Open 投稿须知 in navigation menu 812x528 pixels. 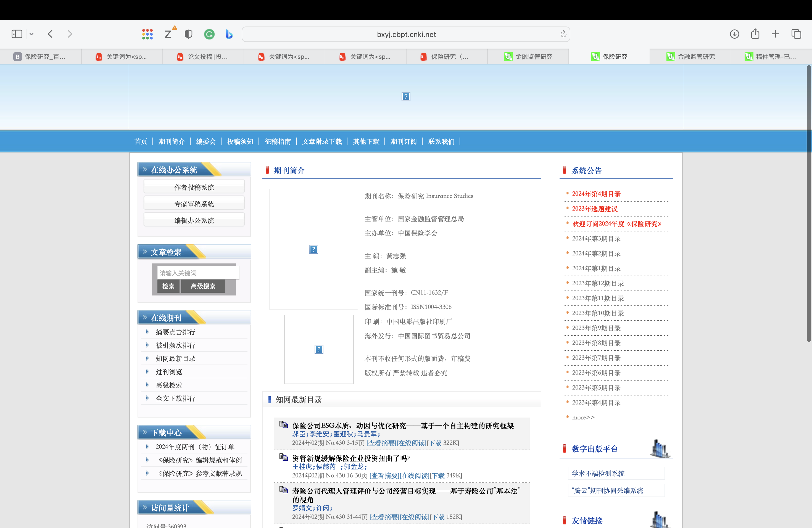[240, 142]
